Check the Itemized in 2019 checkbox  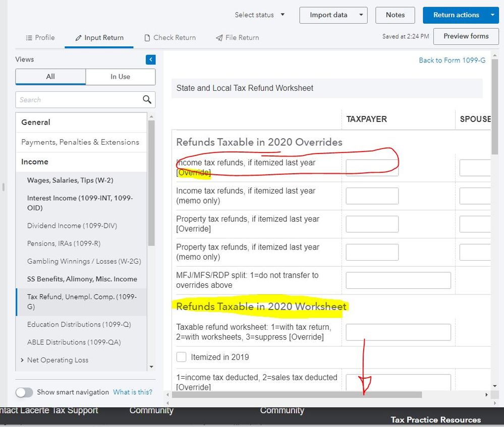[181, 357]
